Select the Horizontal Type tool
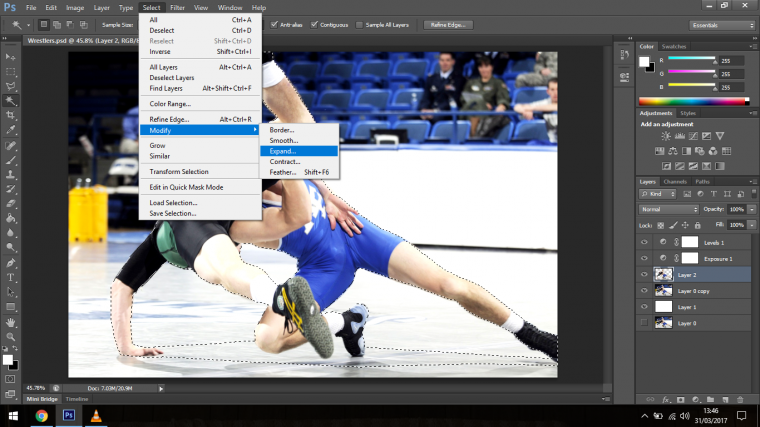Screen dimensions: 760x427 point(11,277)
